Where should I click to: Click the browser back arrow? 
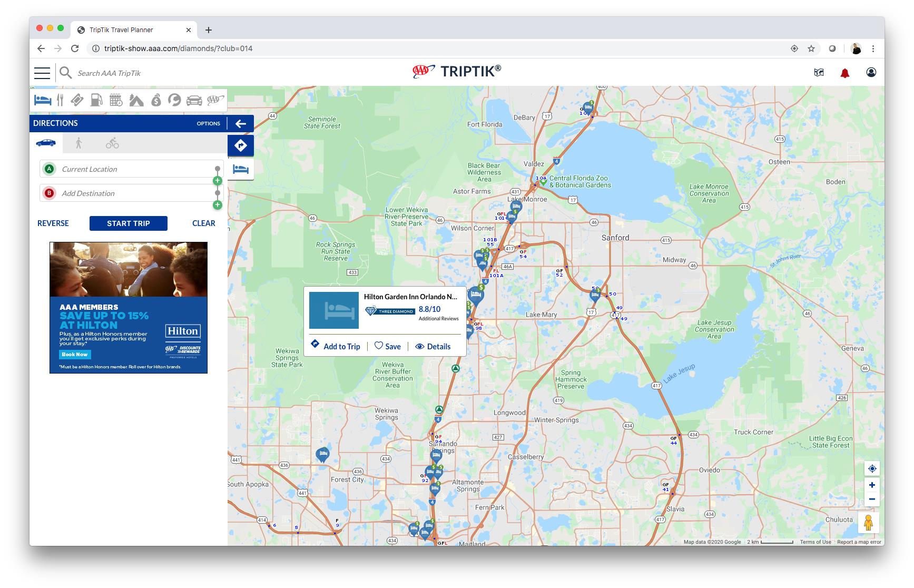tap(41, 48)
